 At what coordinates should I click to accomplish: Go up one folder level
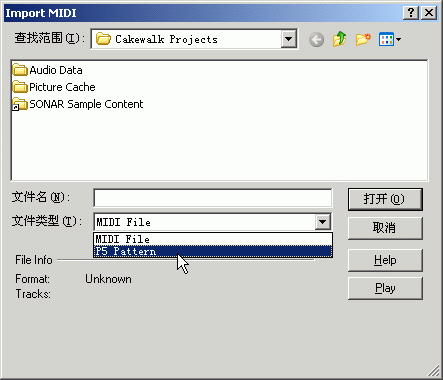340,39
